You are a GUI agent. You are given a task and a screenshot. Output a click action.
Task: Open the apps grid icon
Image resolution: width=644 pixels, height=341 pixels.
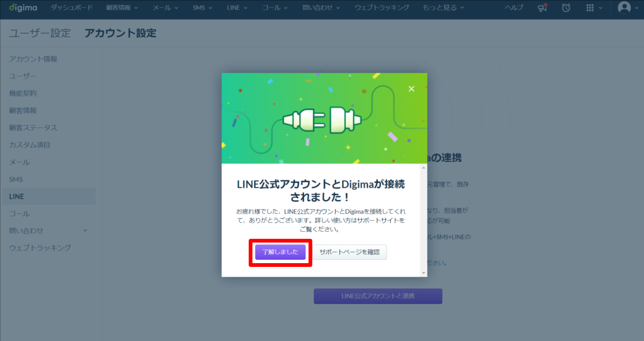point(590,7)
